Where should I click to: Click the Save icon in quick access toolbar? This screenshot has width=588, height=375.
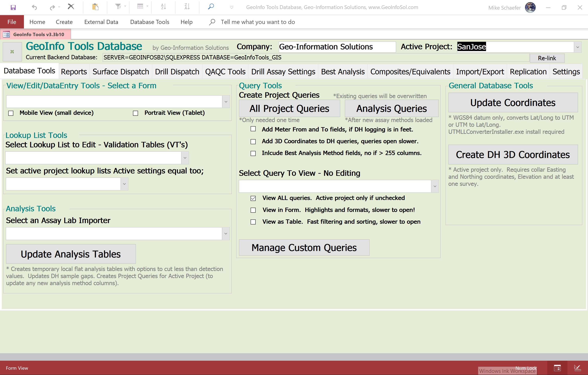(x=13, y=7)
